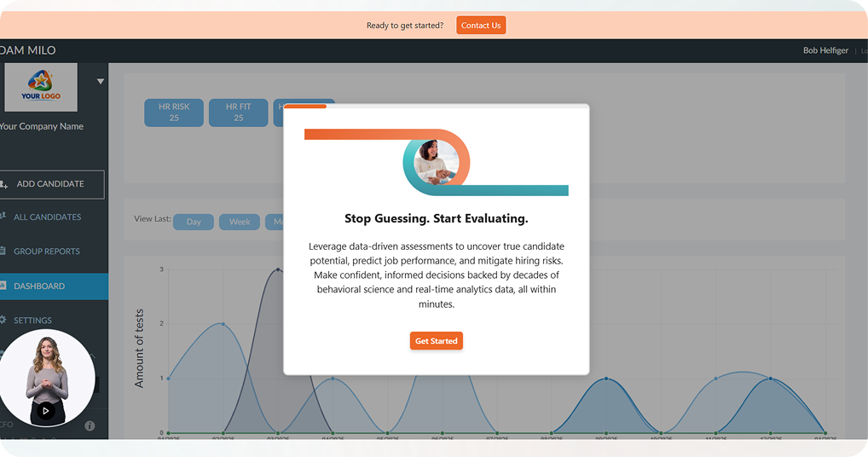Image resolution: width=868 pixels, height=457 pixels.
Task: Click the Bob Helfiger user name
Action: (825, 50)
